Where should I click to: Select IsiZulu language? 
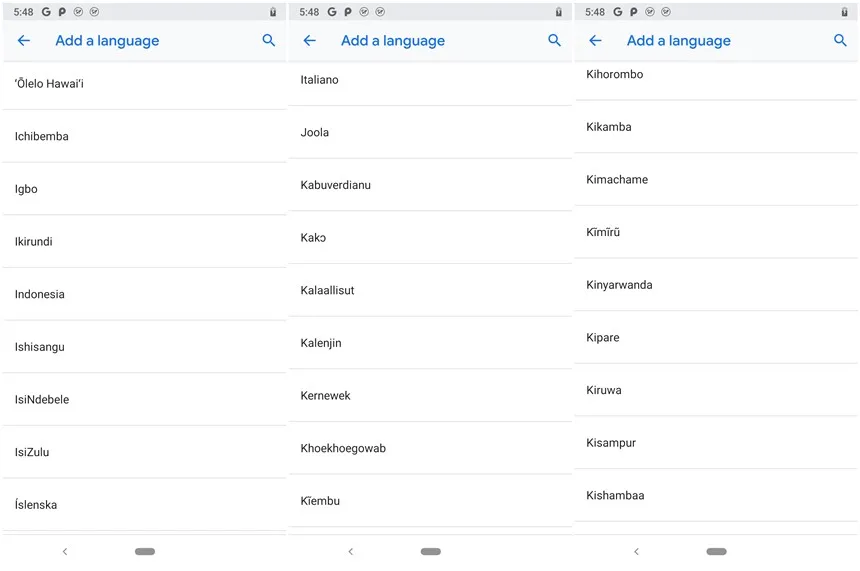[x=145, y=452]
